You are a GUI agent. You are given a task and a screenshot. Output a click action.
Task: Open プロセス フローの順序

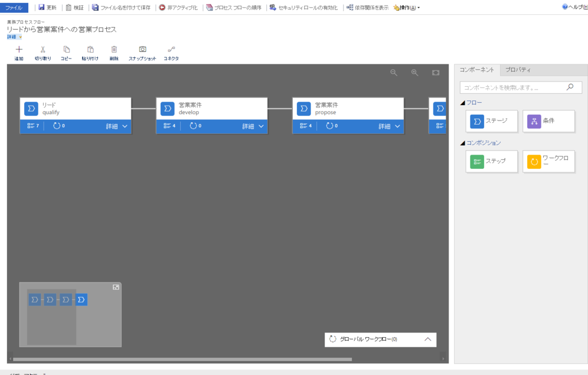(x=234, y=7)
